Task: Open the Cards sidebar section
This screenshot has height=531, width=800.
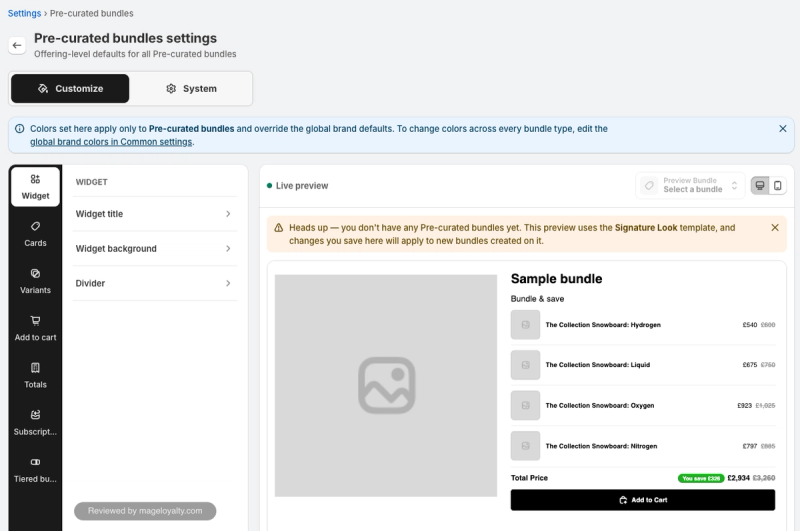Action: (x=35, y=234)
